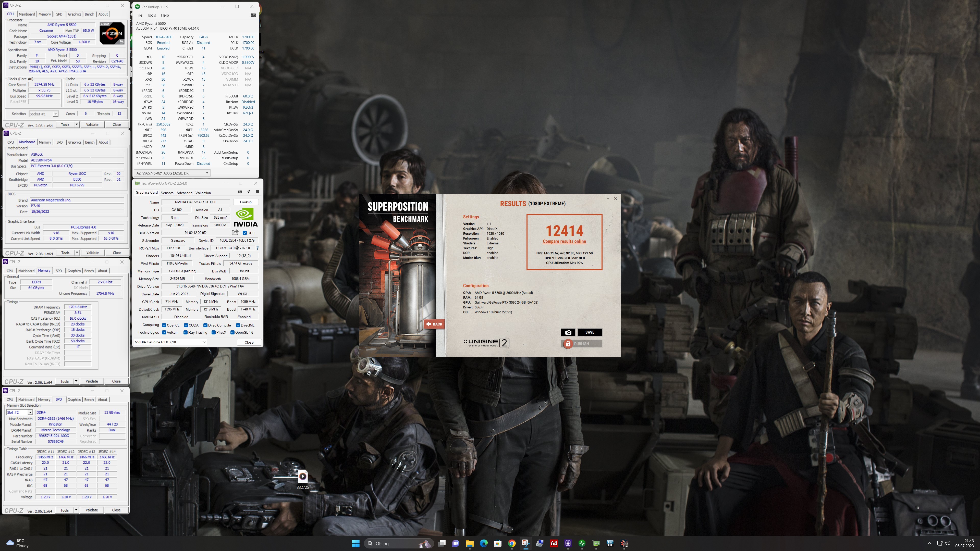Click Validate in the CPU-Z CPU window
The height and width of the screenshot is (551, 980).
pyautogui.click(x=92, y=124)
